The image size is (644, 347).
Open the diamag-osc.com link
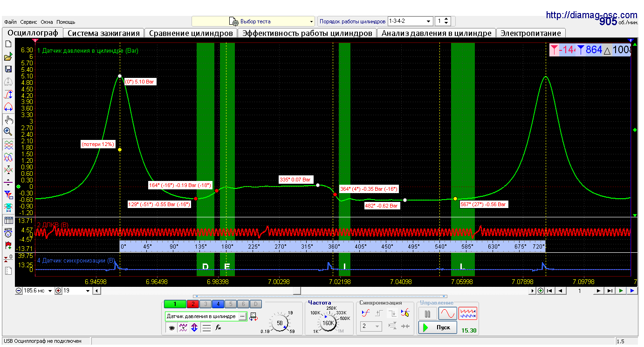coord(592,15)
